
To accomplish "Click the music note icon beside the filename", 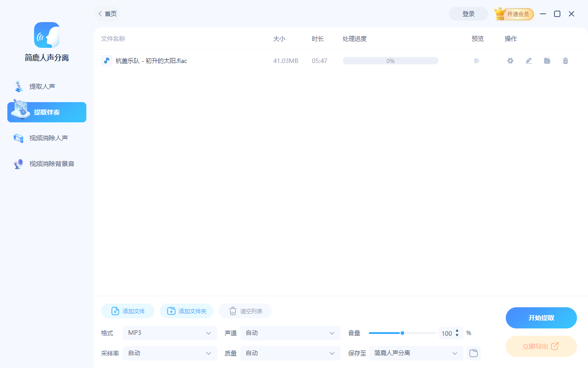I will coord(106,60).
